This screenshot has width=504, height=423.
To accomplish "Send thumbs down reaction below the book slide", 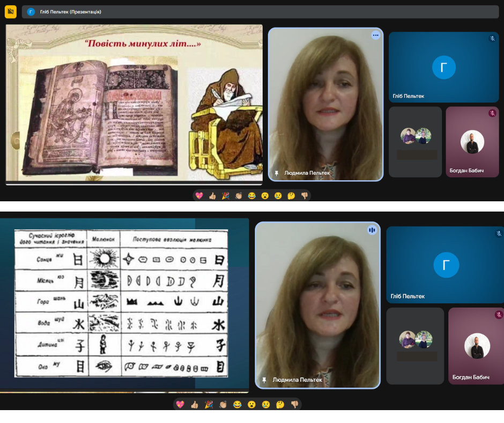I will 304,196.
